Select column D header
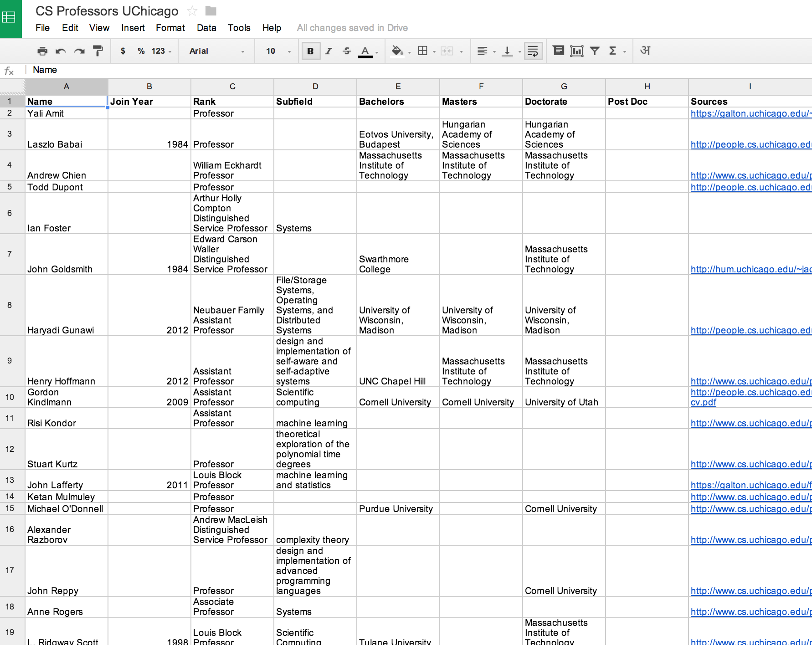 (x=315, y=87)
